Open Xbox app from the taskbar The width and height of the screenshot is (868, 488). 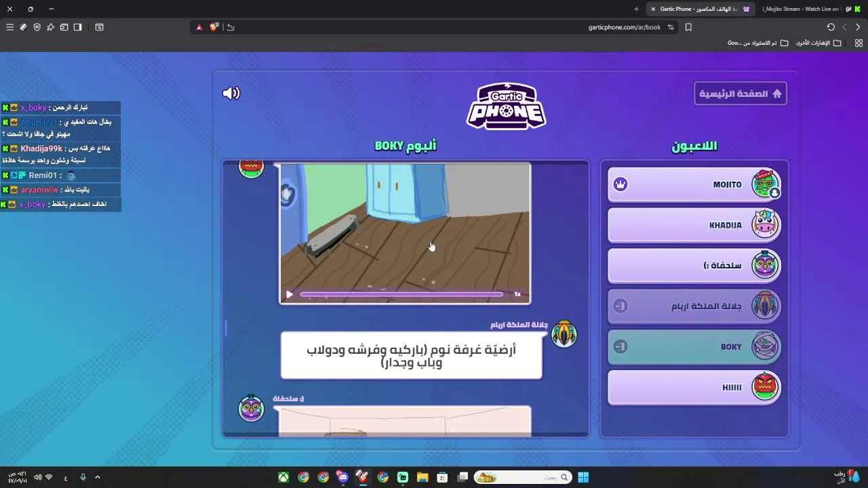click(x=283, y=477)
